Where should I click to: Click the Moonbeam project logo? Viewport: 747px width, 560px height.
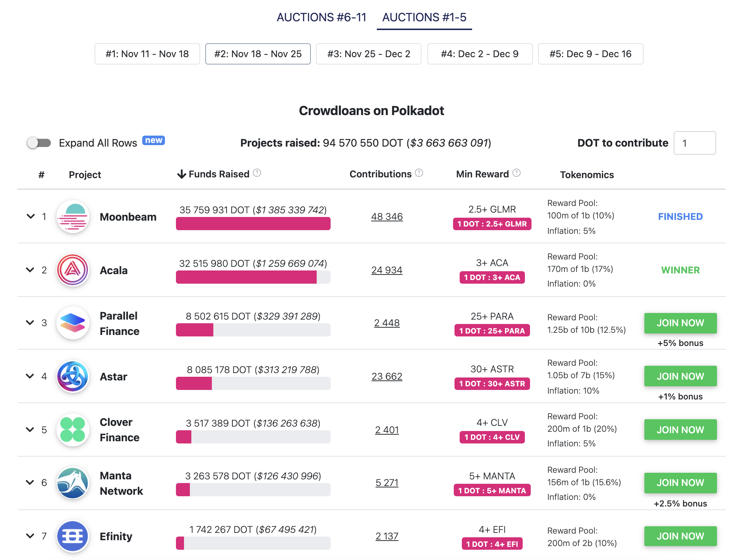(x=73, y=217)
